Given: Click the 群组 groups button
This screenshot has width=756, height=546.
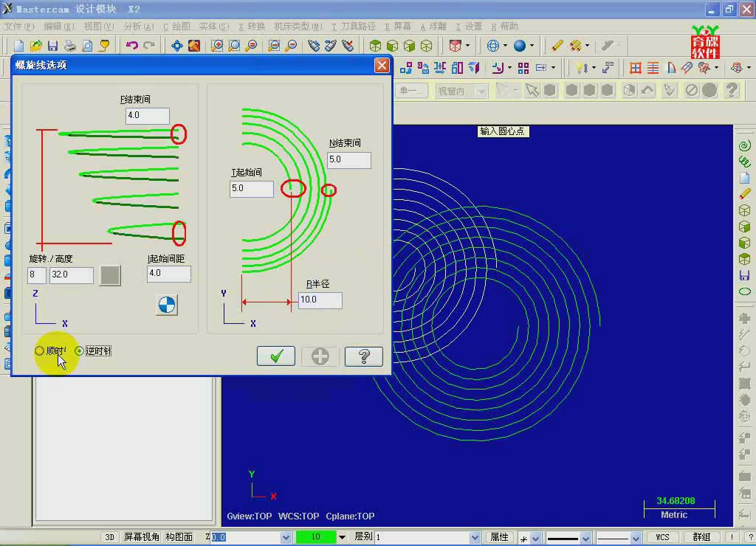Looking at the screenshot, I should (701, 537).
